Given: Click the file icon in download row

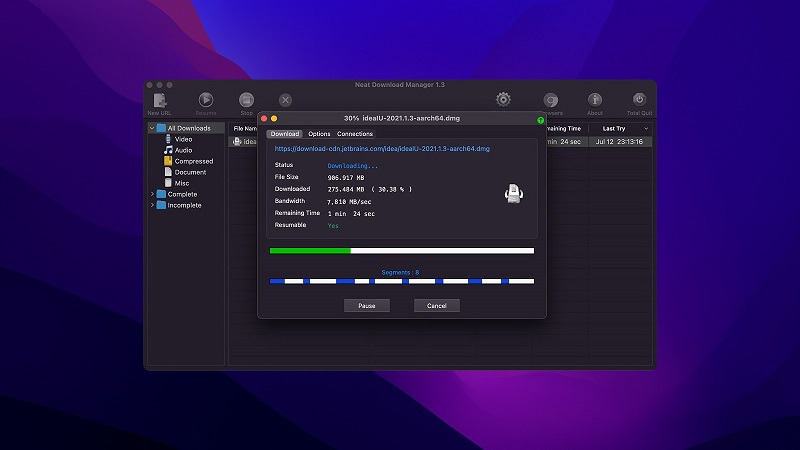Looking at the screenshot, I should click(237, 141).
